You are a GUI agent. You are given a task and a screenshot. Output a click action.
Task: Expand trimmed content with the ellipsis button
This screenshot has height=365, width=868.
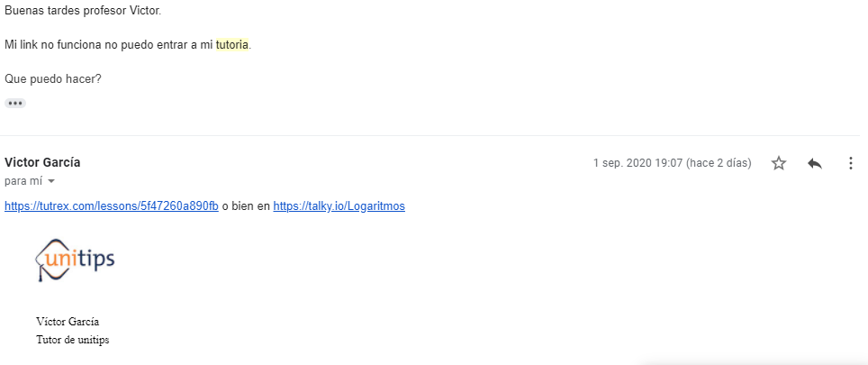[x=15, y=103]
